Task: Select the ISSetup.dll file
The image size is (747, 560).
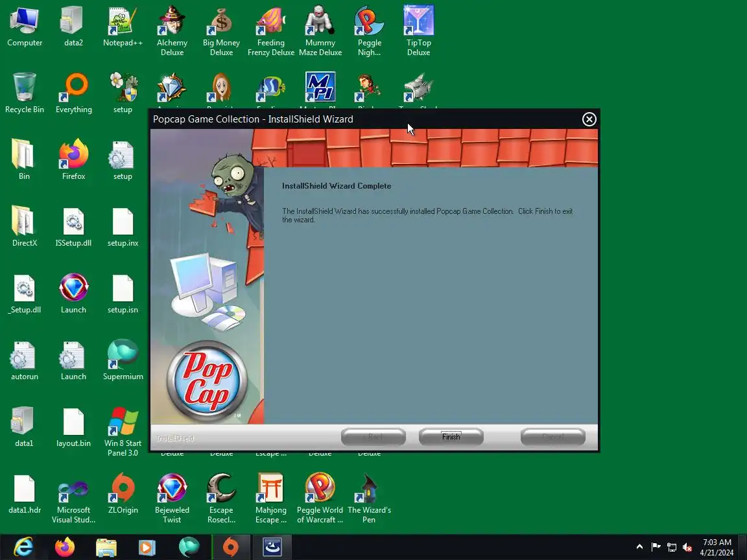Action: [73, 227]
